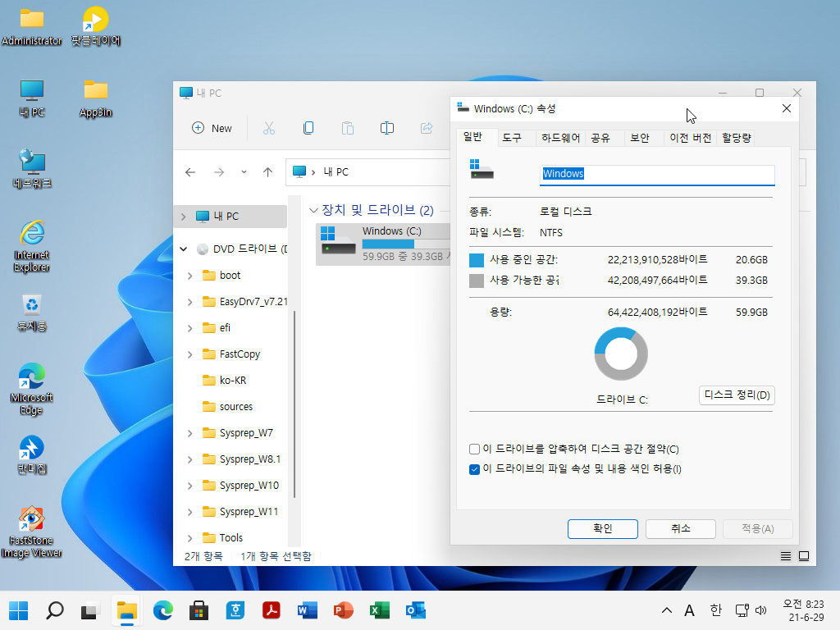Image resolution: width=840 pixels, height=630 pixels.
Task: Click the drive name field containing Windows
Action: point(657,174)
